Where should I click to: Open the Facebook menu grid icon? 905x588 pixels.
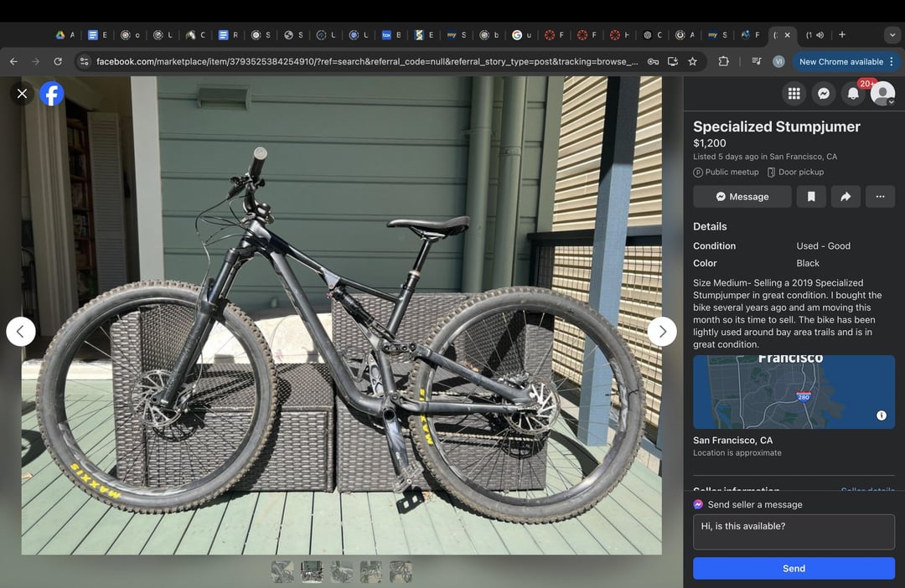point(794,94)
